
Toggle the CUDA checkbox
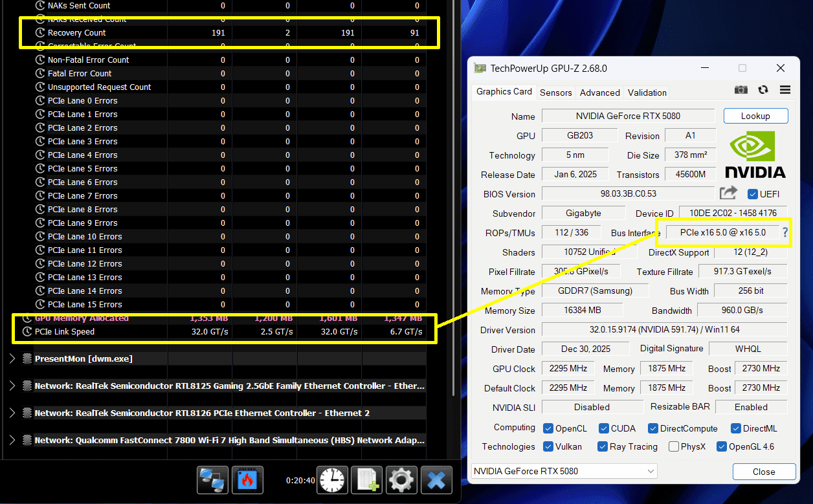pyautogui.click(x=603, y=428)
